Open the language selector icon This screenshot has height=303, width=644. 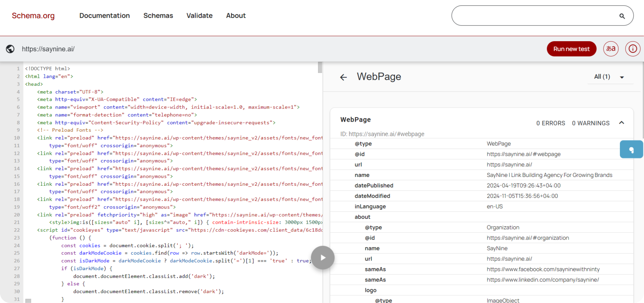[x=611, y=49]
